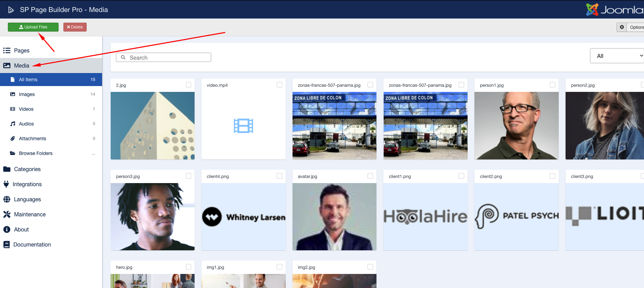The width and height of the screenshot is (644, 288).
Task: Select the Whitney Larsen client4.png thumbnail
Action: tap(244, 217)
